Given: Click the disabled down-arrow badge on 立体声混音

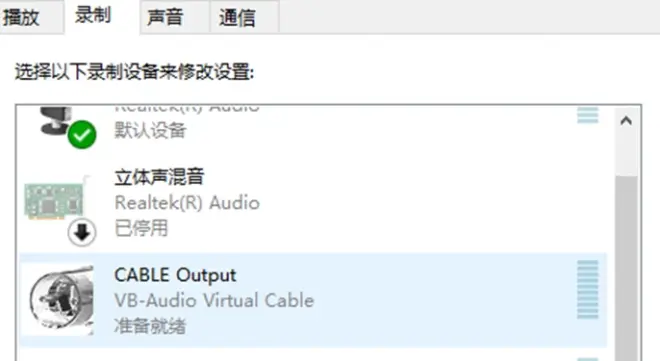Looking at the screenshot, I should (82, 232).
